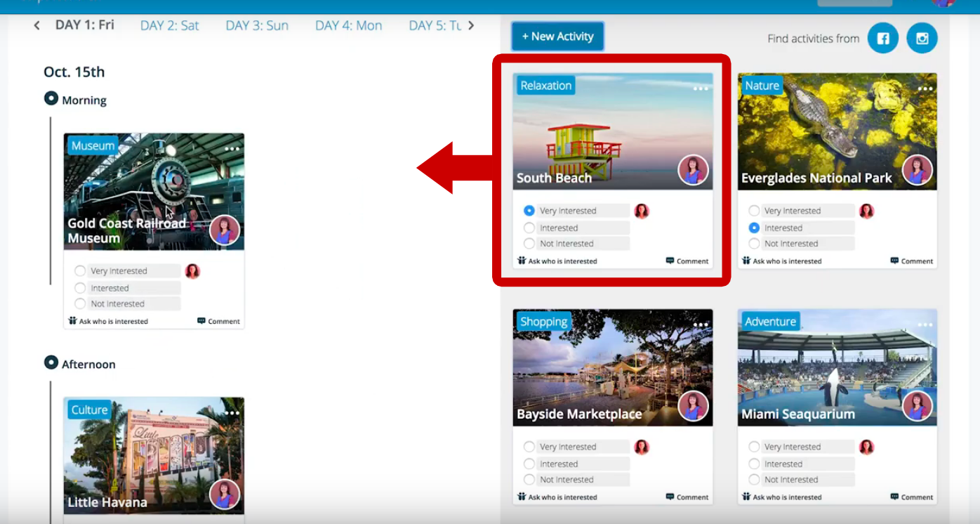This screenshot has height=524, width=980.
Task: Select Very Interested for Gold Coast Railroad Museum
Action: click(80, 271)
